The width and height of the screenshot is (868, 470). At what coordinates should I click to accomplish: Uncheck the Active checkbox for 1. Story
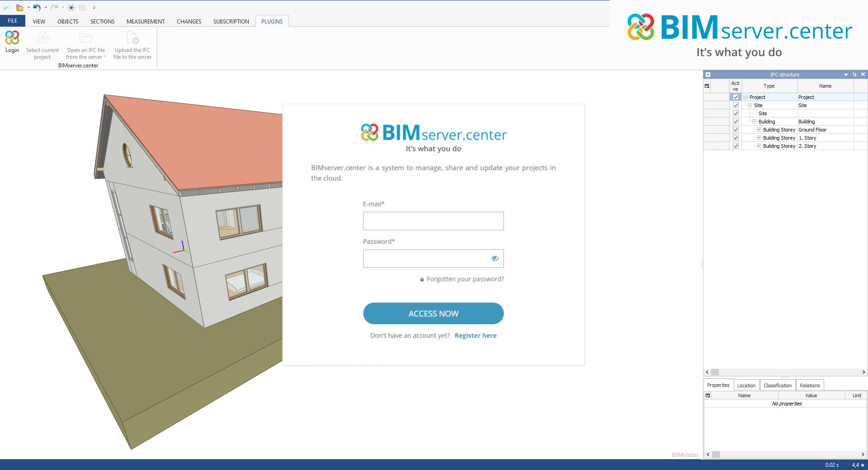click(736, 138)
